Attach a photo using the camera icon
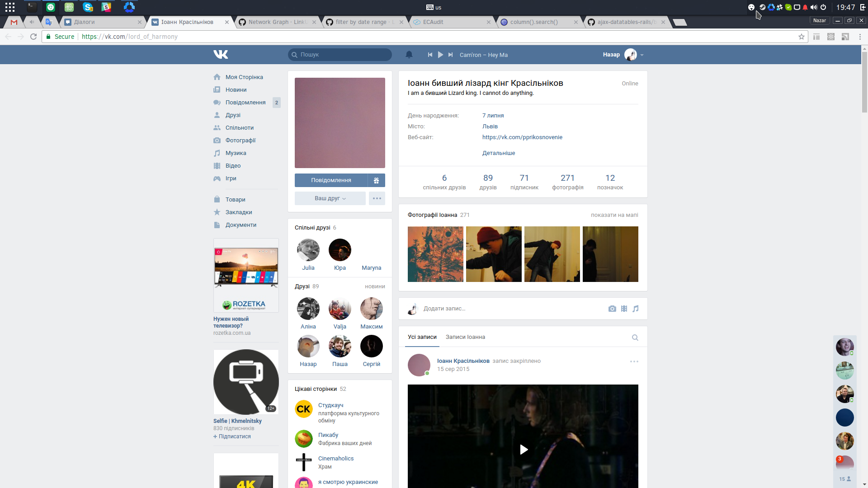This screenshot has height=488, width=868. coord(612,309)
